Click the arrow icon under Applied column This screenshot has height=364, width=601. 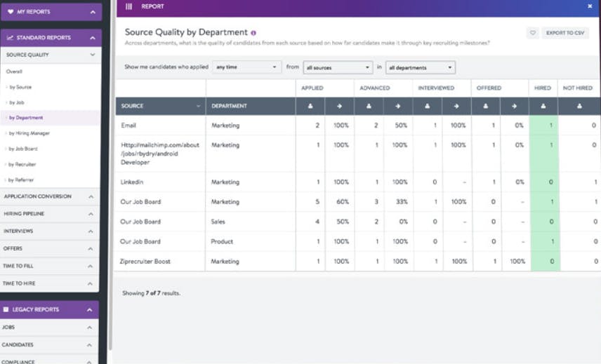[339, 106]
